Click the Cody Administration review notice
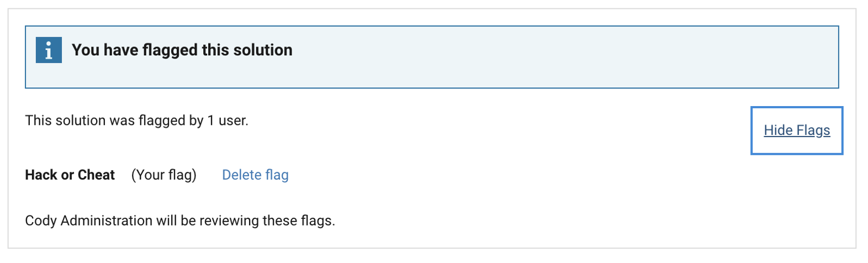Viewport: 868px width, 263px height. pos(180,221)
